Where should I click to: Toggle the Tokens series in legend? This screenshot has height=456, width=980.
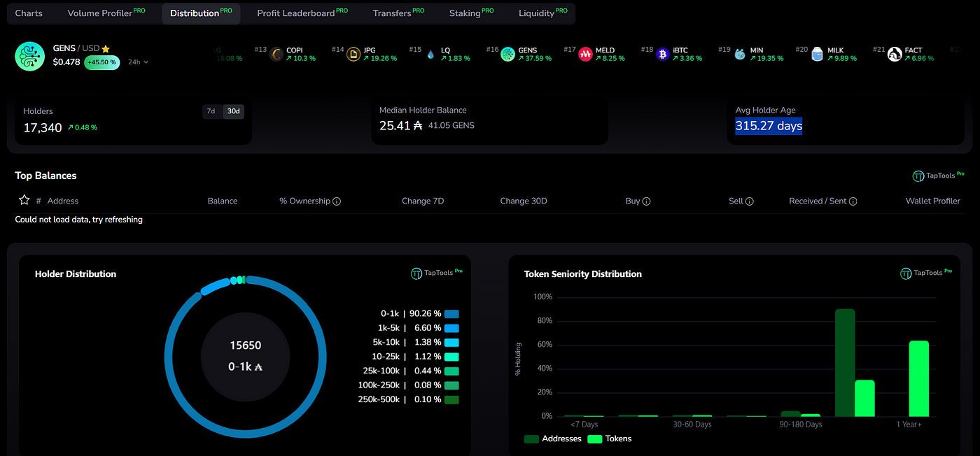pyautogui.click(x=609, y=439)
